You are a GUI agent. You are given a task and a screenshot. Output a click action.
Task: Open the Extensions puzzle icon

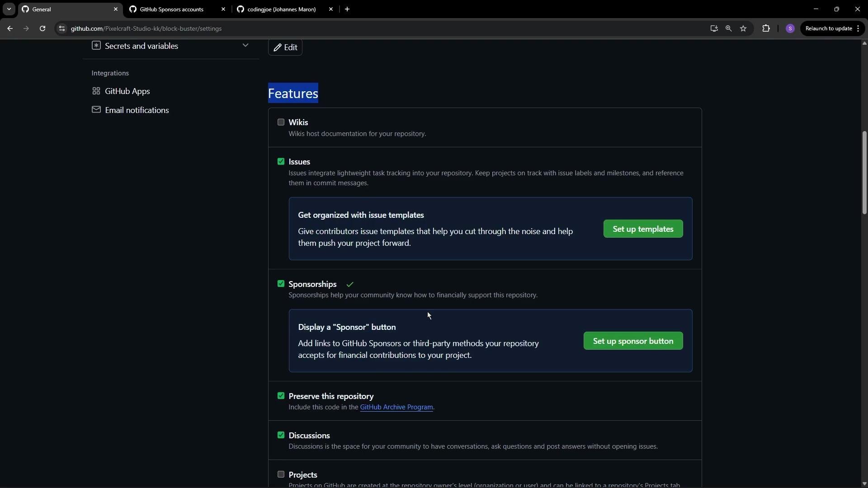point(766,28)
